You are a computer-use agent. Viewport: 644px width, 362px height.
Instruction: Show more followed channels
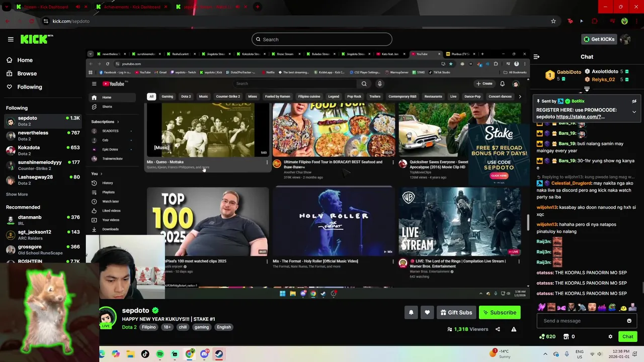click(x=17, y=194)
